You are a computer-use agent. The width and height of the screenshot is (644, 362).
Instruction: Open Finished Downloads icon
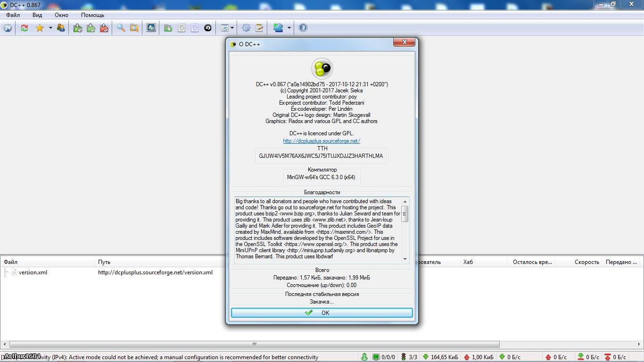91,28
